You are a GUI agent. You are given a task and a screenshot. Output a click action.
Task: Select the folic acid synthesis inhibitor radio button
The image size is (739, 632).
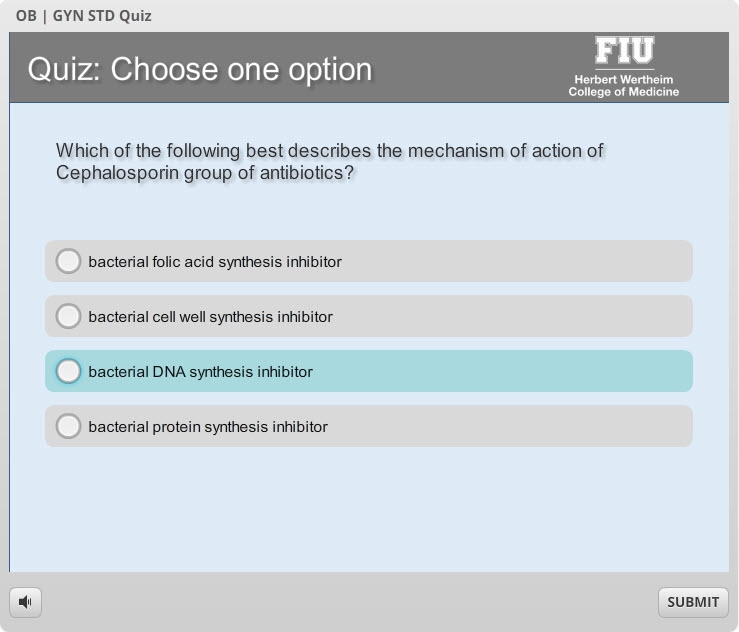68,261
